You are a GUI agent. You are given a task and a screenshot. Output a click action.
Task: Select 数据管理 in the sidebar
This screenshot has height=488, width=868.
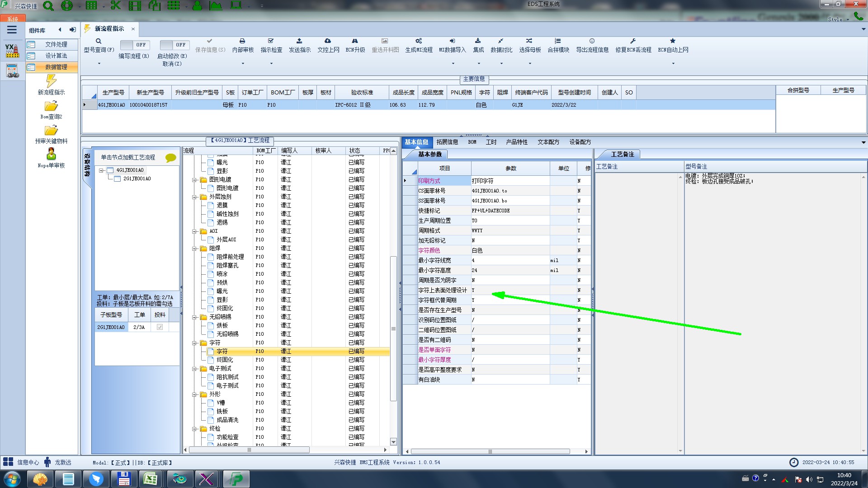tap(56, 67)
